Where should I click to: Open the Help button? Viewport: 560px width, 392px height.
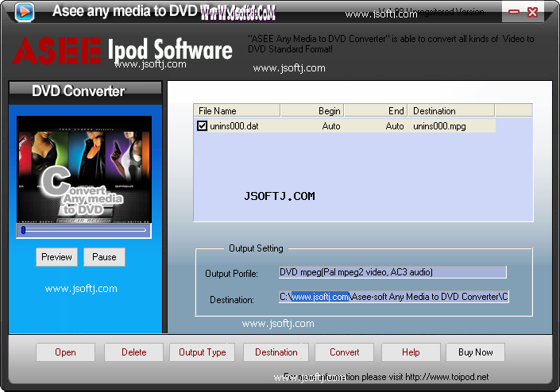coord(411,352)
